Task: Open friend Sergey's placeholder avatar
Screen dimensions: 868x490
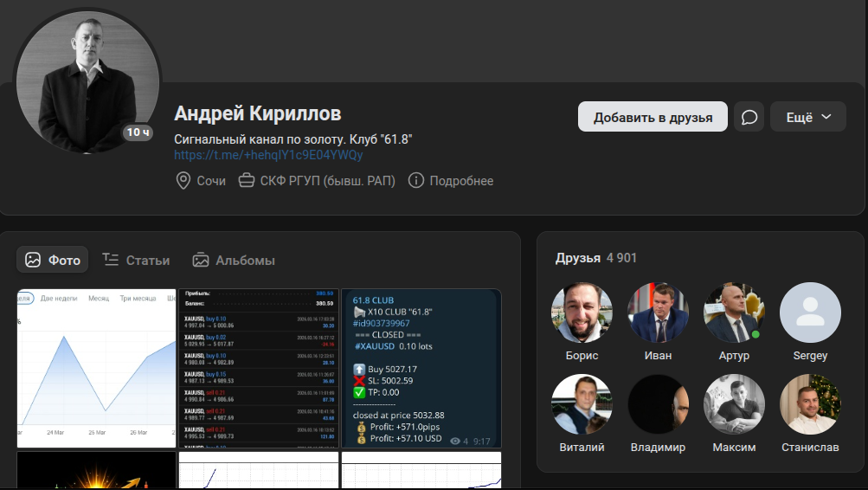Action: tap(810, 313)
